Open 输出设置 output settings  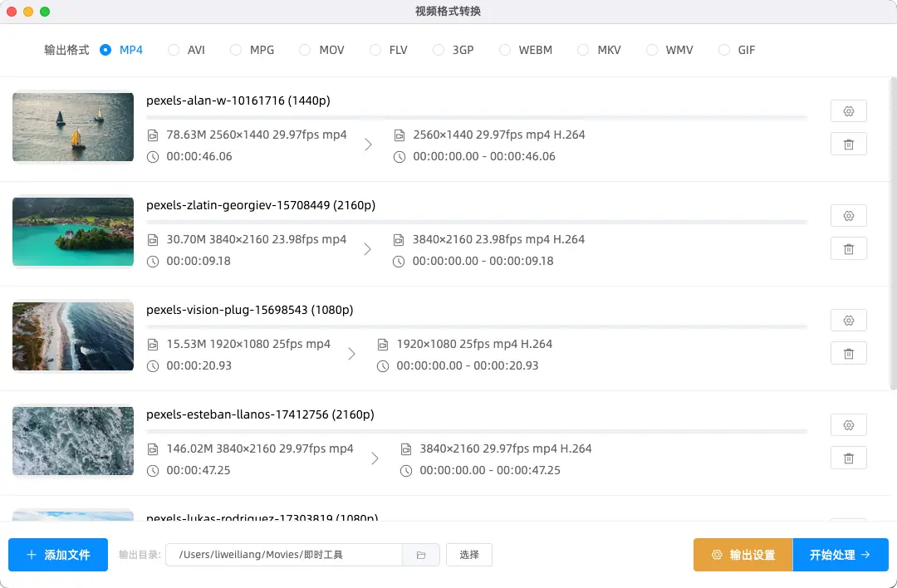743,555
